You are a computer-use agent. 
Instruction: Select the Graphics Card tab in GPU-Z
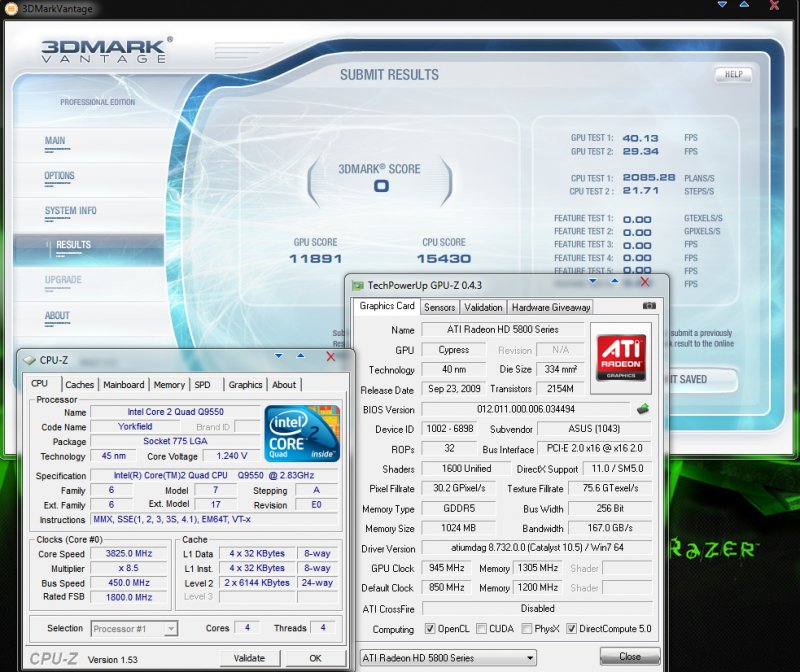point(387,306)
